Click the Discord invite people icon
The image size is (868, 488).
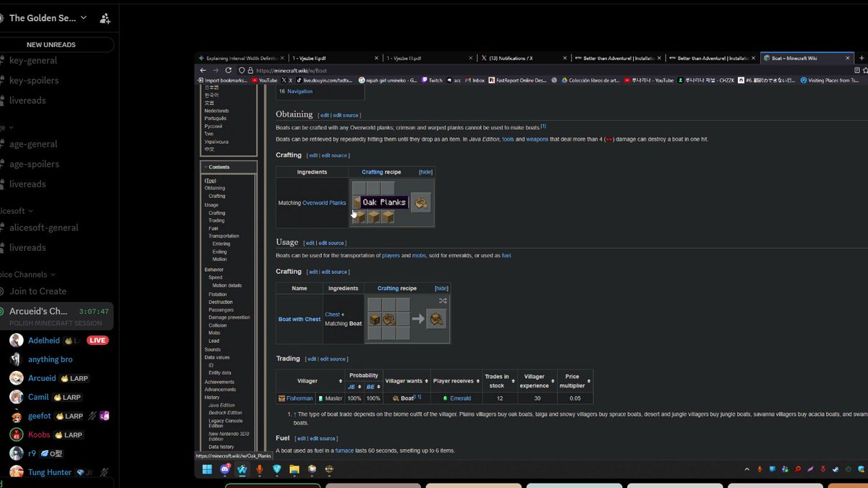coord(106,18)
